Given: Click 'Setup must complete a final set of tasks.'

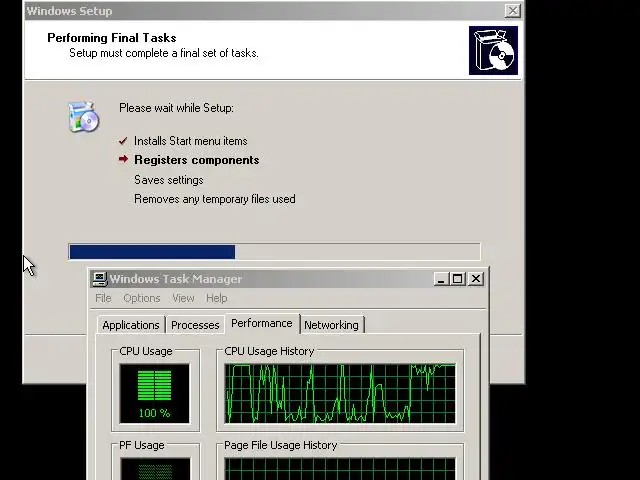Looking at the screenshot, I should tap(164, 53).
